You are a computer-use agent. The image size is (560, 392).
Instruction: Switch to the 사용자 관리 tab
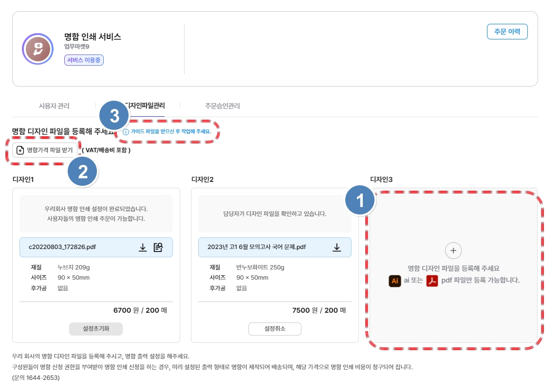click(x=54, y=106)
